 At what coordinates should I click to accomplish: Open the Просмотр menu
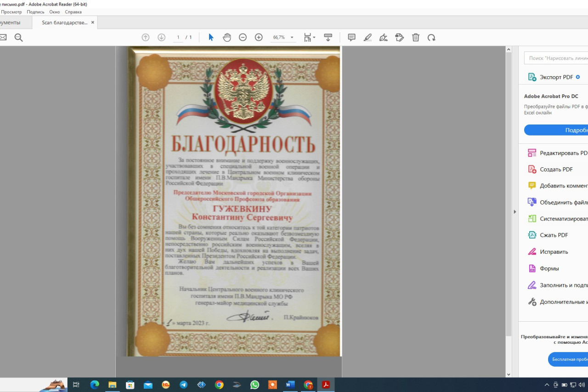(11, 12)
